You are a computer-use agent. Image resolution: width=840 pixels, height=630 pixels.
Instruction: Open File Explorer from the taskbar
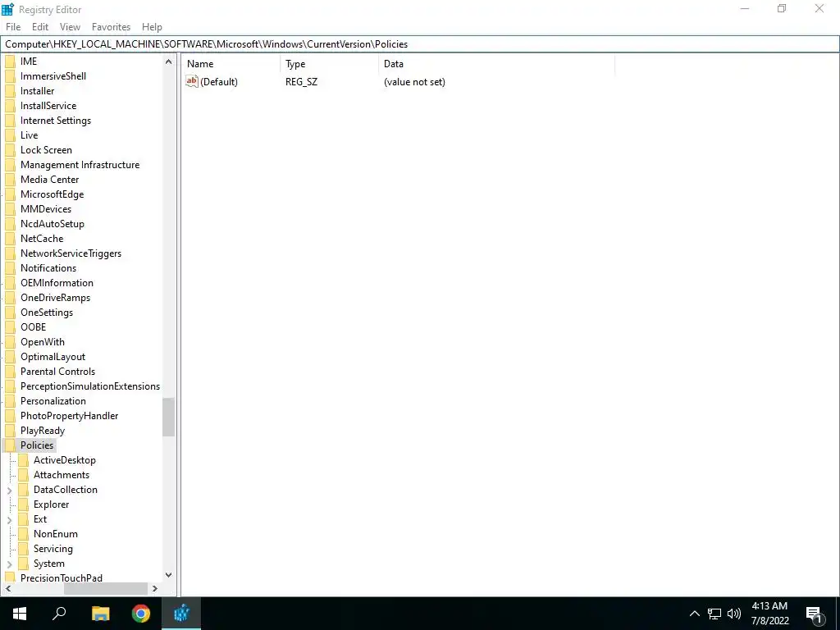[x=100, y=614]
